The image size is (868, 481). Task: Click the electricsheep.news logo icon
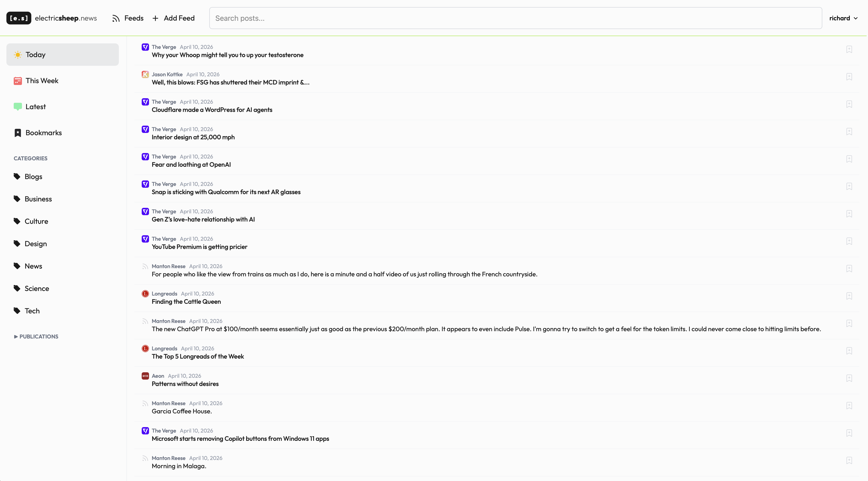19,18
